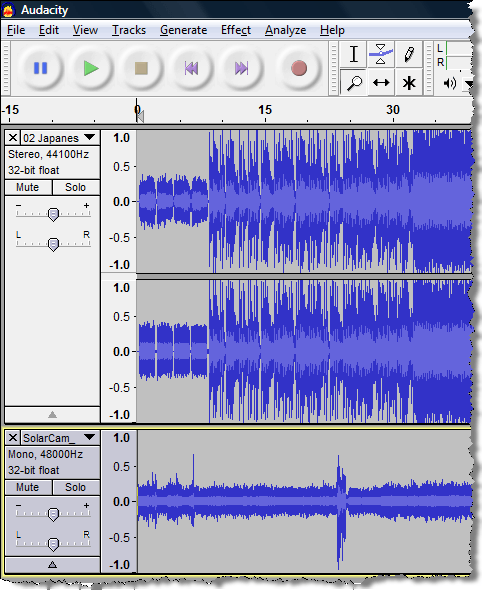Pause playback with the Pause button
The height and width of the screenshot is (590, 482).
(41, 68)
